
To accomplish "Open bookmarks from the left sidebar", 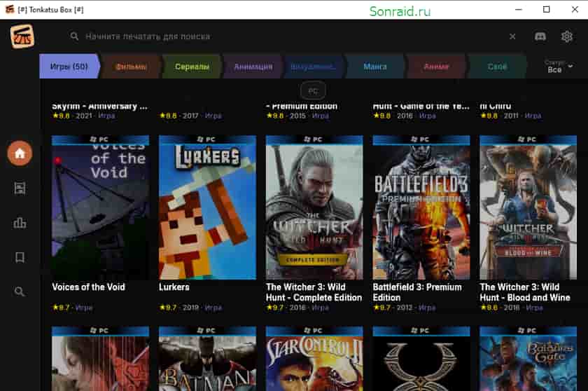I will [x=20, y=257].
